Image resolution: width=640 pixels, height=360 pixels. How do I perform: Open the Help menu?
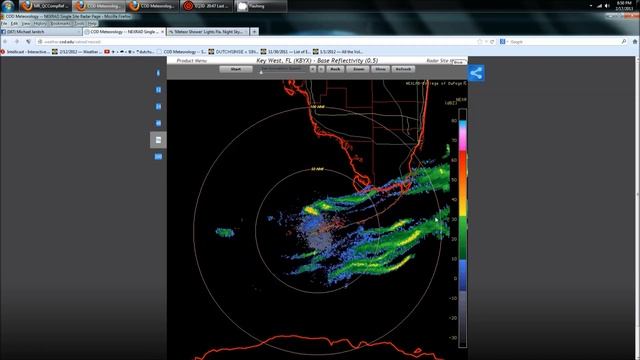93,24
